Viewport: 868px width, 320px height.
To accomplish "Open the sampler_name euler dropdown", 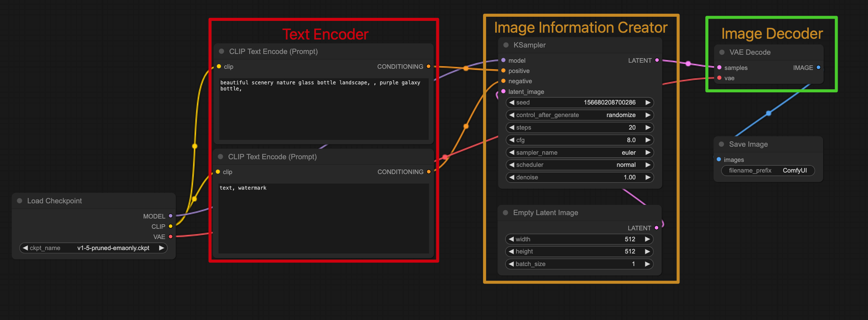I will (580, 152).
